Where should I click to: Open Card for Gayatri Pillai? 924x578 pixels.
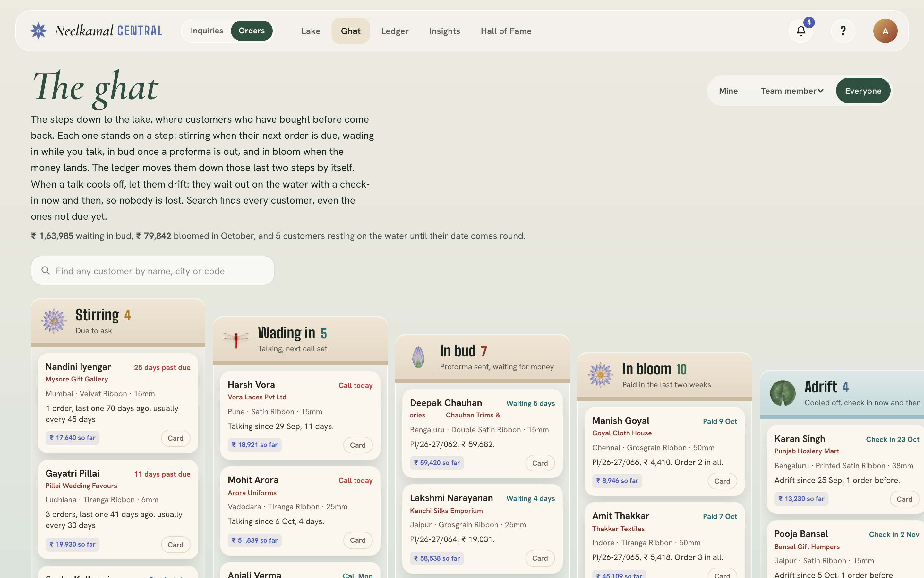[x=175, y=545]
